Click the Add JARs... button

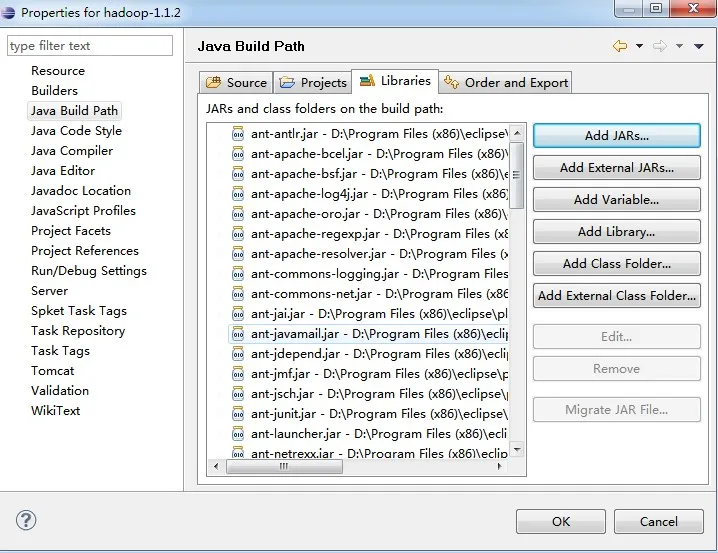[617, 136]
